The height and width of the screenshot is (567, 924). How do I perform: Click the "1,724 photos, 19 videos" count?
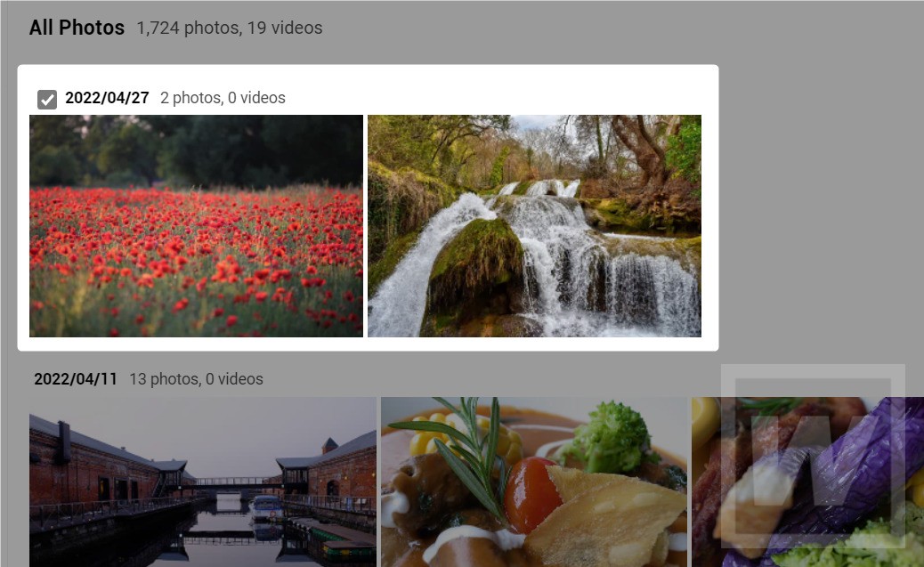(230, 28)
